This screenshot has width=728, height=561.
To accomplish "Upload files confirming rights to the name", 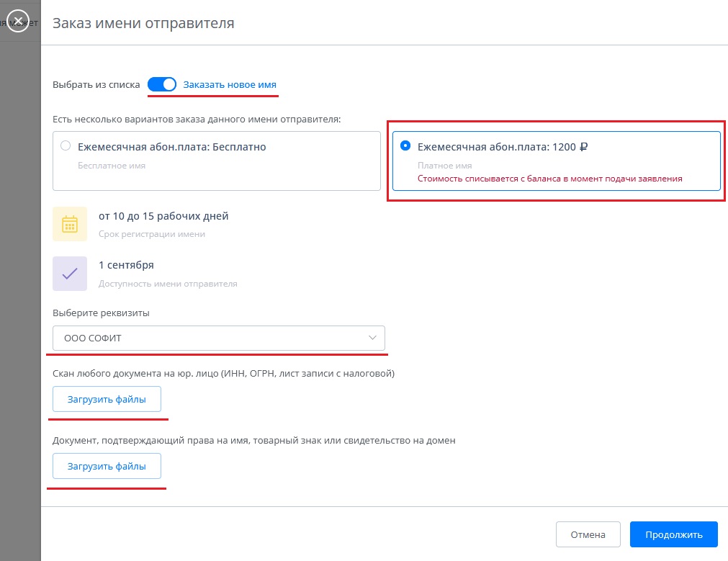I will point(107,466).
